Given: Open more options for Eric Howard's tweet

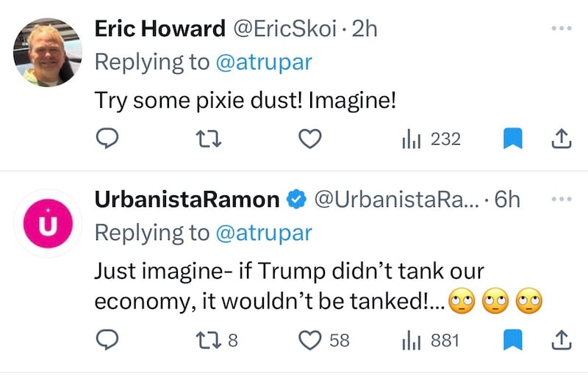Looking at the screenshot, I should (560, 29).
